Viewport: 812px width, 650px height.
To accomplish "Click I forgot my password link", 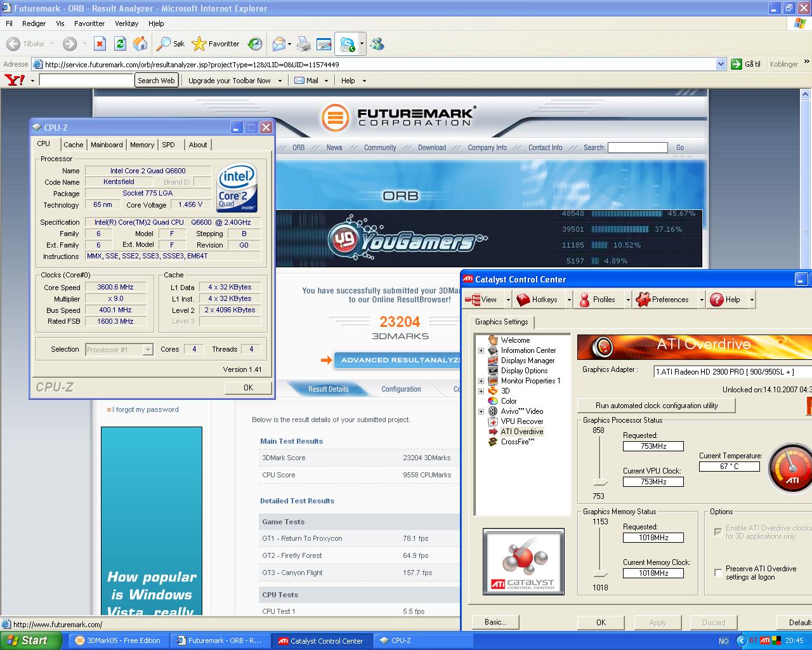I will point(145,409).
